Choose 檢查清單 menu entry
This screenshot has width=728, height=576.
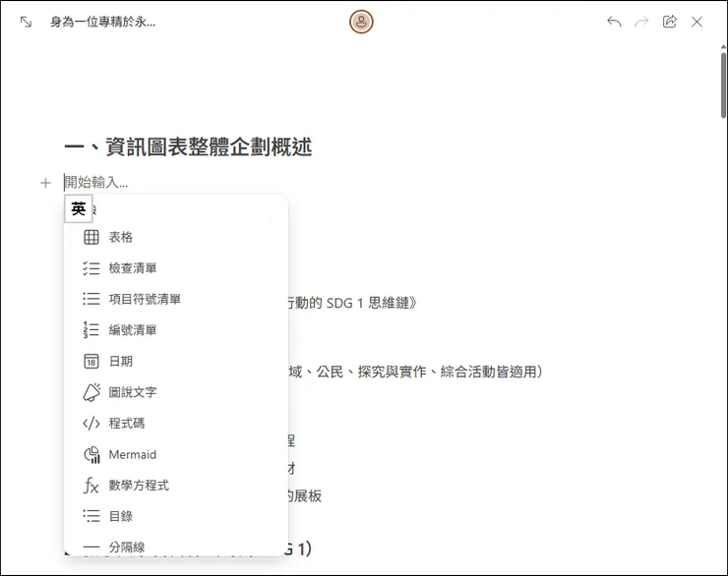(x=176, y=268)
